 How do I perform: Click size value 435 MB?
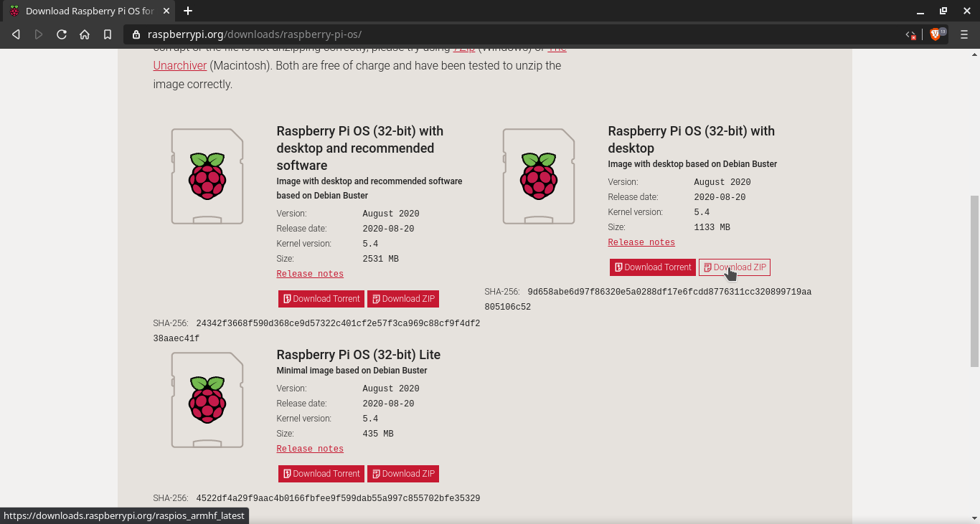click(378, 434)
